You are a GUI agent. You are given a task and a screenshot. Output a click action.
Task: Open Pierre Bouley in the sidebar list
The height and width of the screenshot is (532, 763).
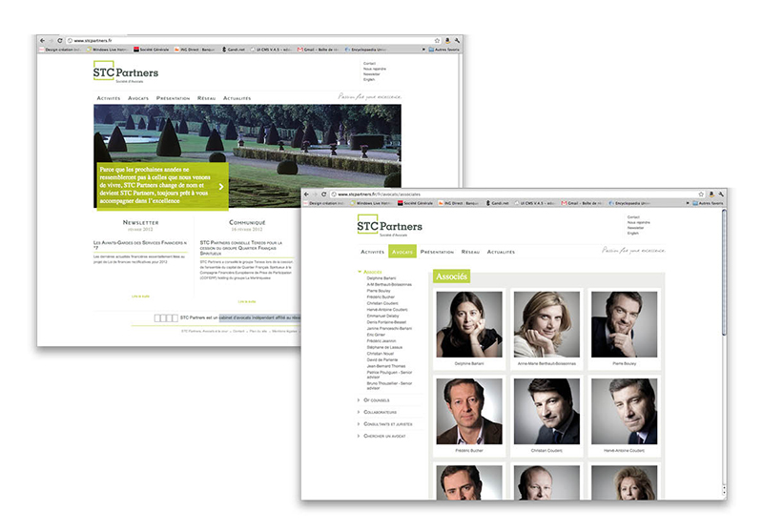pyautogui.click(x=379, y=291)
